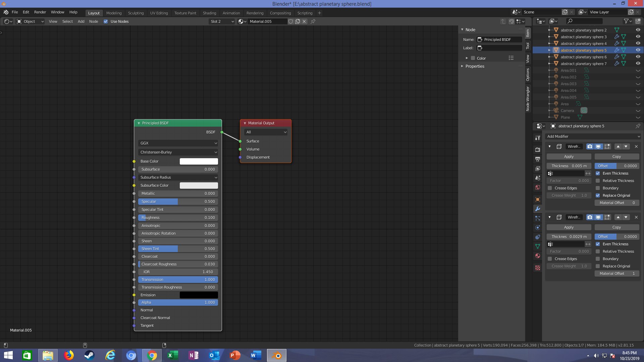Click the fake user shield icon for Material.005

tap(291, 21)
